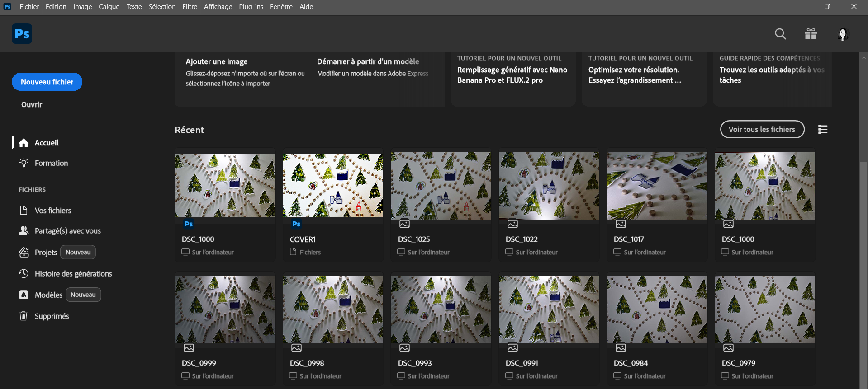Viewport: 868px width, 389px height.
Task: Open Histoire des générations
Action: (73, 274)
